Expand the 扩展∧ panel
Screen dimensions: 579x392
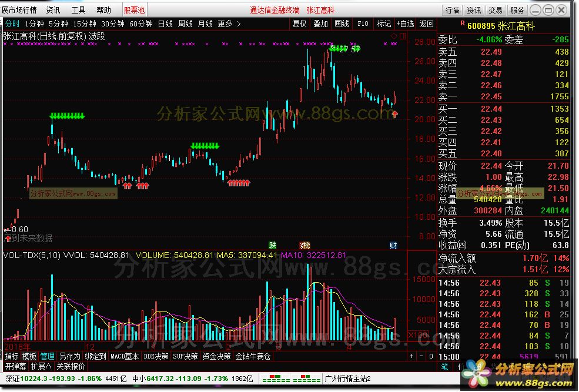pyautogui.click(x=41, y=366)
